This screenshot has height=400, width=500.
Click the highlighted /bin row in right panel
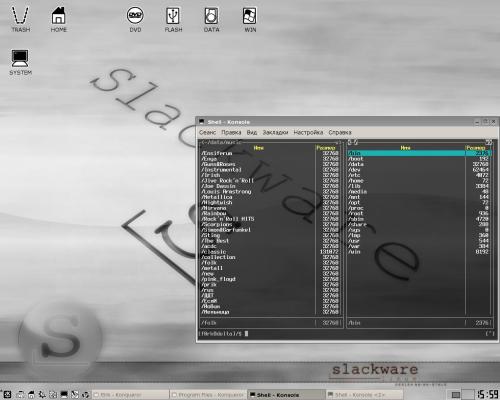pyautogui.click(x=419, y=153)
